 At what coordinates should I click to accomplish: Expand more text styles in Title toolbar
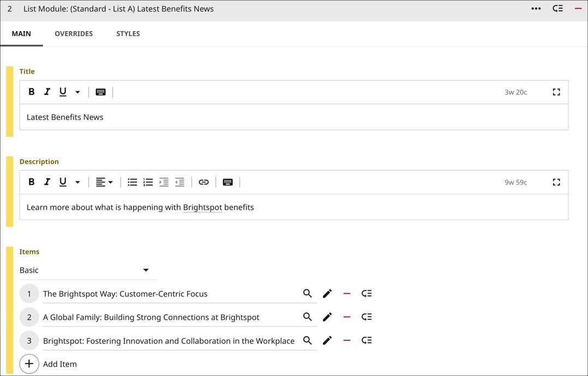pyautogui.click(x=77, y=92)
